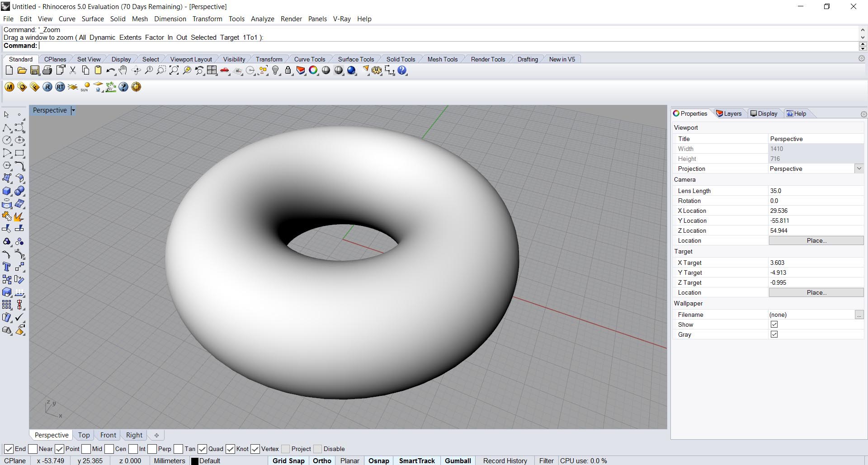This screenshot has height=465, width=868.
Task: Uncheck the Wallpaper Gray checkbox
Action: pos(774,334)
